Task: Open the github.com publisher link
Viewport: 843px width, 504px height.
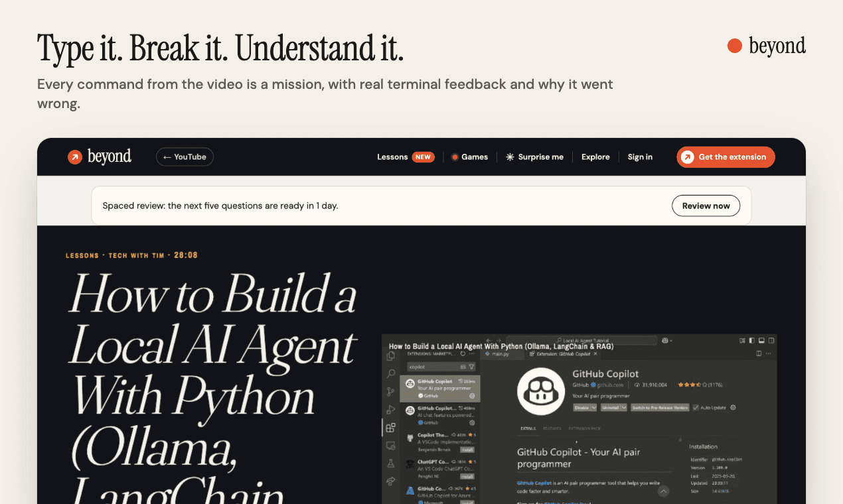Action: (x=611, y=385)
